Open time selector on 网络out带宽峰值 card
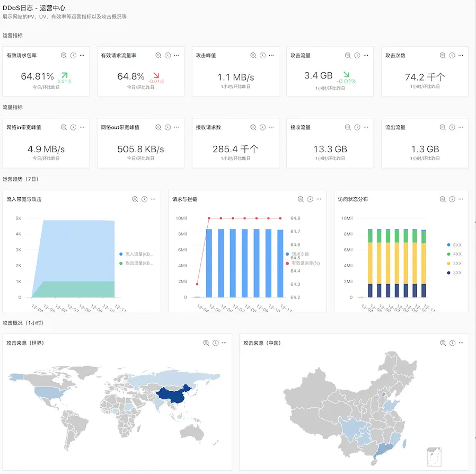Screen dimensions: 476x474 click(168, 127)
